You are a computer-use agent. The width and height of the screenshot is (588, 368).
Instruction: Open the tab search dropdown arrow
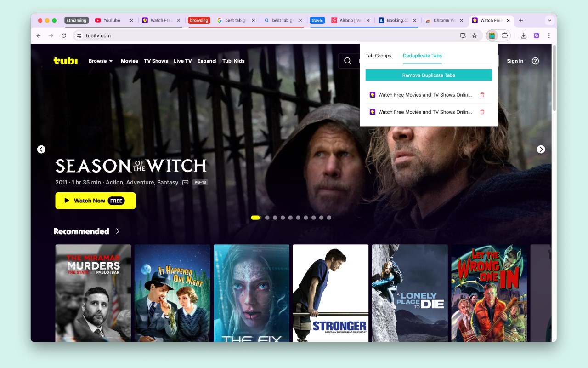tap(549, 20)
